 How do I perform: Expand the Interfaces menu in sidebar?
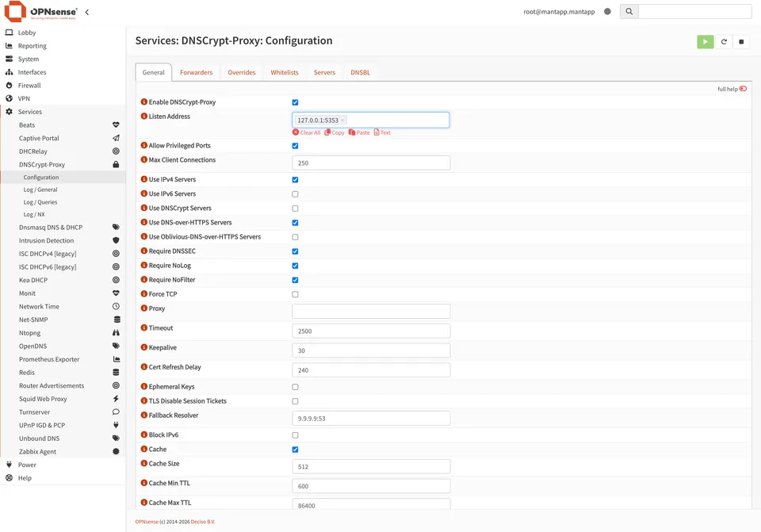point(32,72)
